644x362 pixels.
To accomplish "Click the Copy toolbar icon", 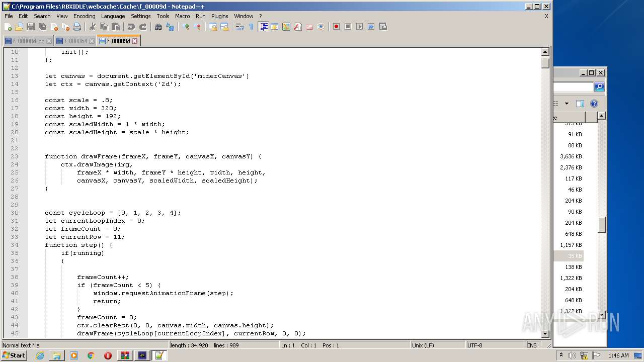I will point(104,27).
